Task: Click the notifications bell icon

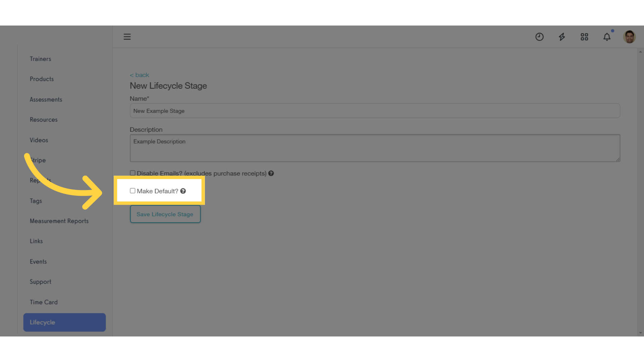Action: pyautogui.click(x=607, y=37)
